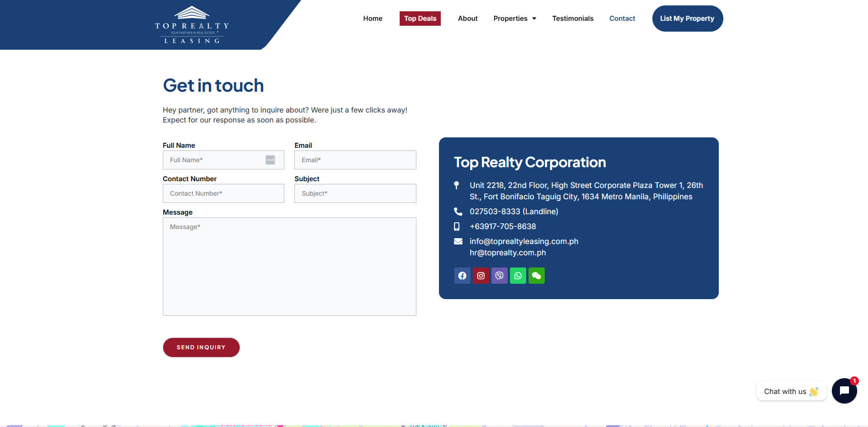This screenshot has width=868, height=427.
Task: Open the About menu item
Action: [x=467, y=19]
